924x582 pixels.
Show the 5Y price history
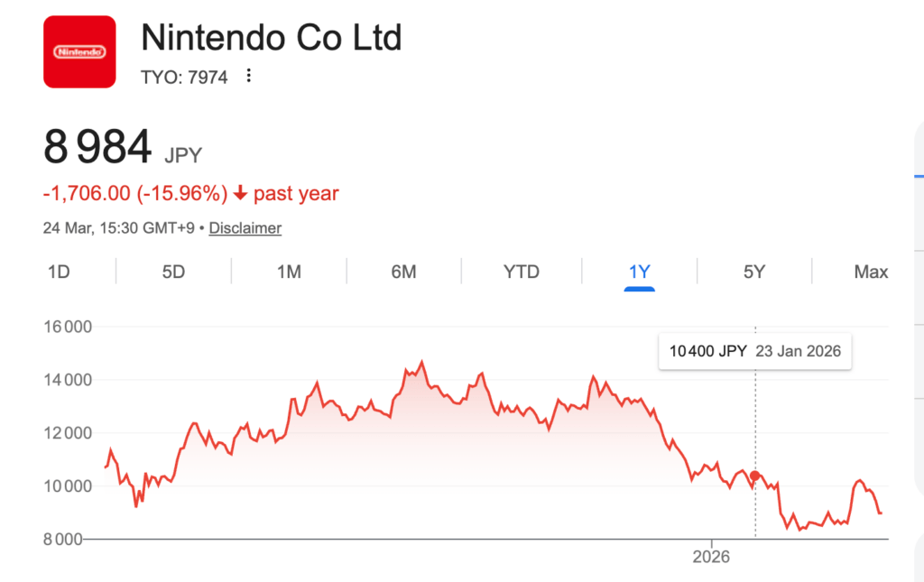(755, 272)
